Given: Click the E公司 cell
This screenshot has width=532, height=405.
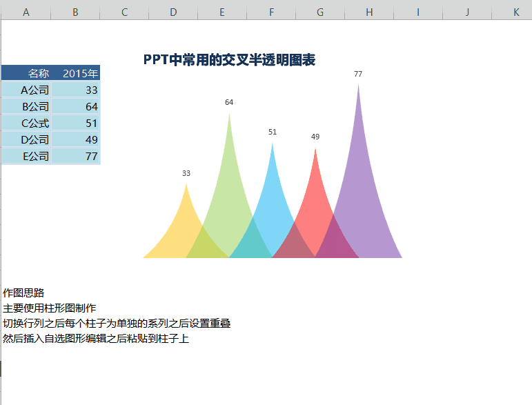Looking at the screenshot, I should [26, 156].
